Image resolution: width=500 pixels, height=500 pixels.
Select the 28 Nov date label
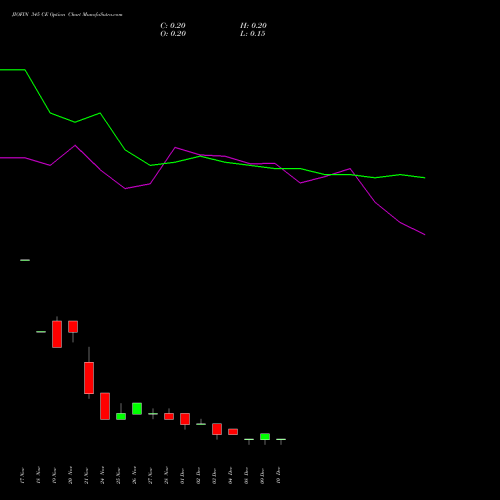tap(166, 475)
